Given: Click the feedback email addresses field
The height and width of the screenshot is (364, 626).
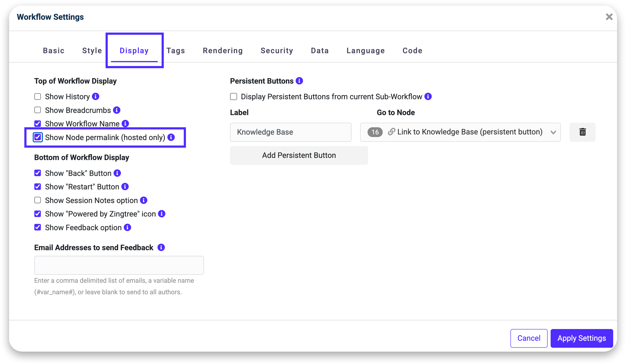Looking at the screenshot, I should pos(119,265).
